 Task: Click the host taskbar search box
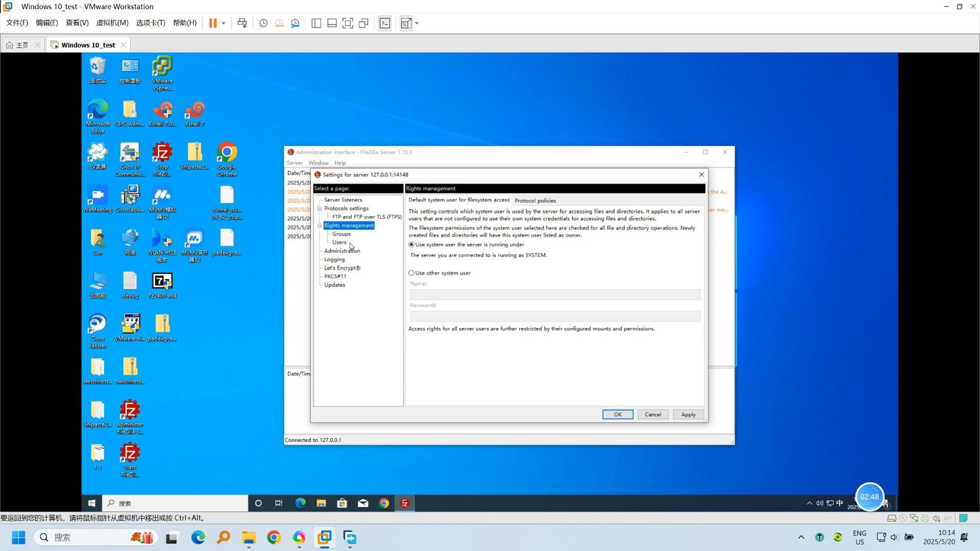click(x=96, y=537)
